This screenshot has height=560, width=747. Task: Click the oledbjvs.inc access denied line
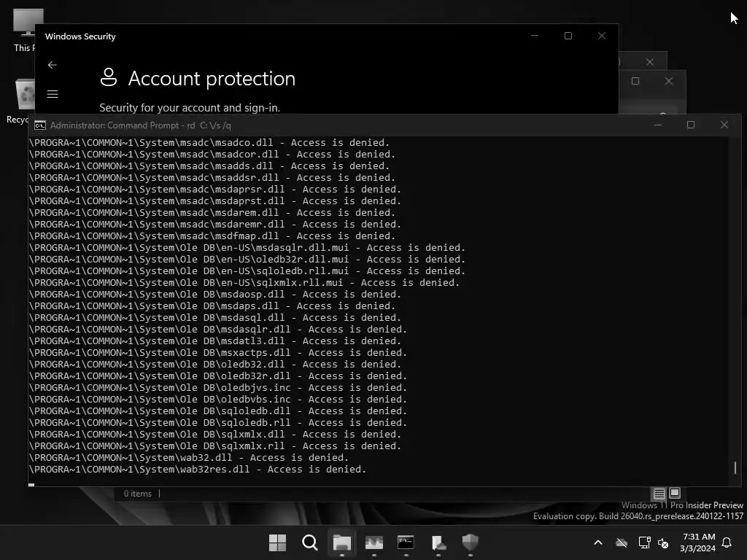[218, 388]
